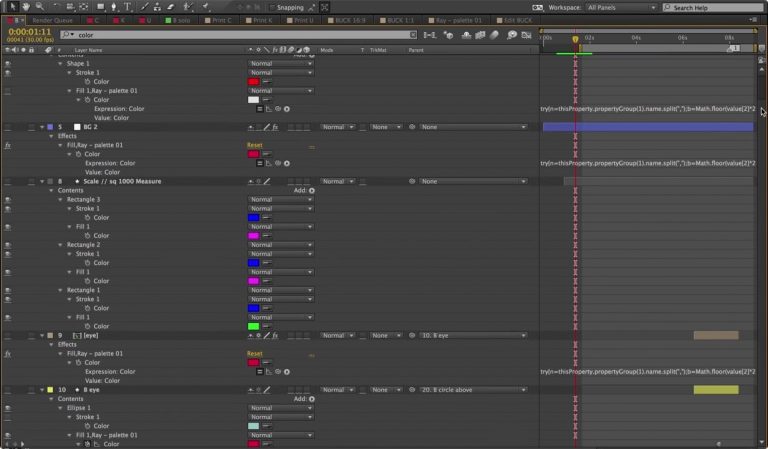The width and height of the screenshot is (768, 449).
Task: Toggle visibility of the Scale // sq 1000 Measure layer
Action: point(8,181)
